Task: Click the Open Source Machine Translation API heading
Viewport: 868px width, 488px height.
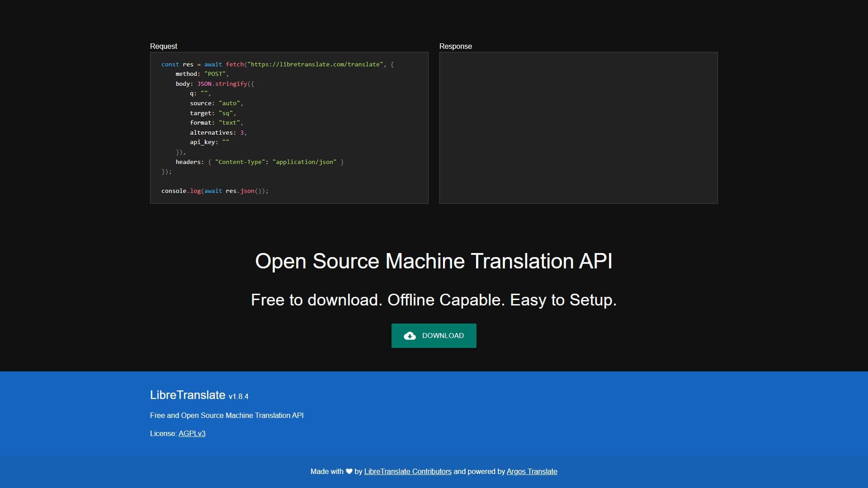Action: click(434, 261)
